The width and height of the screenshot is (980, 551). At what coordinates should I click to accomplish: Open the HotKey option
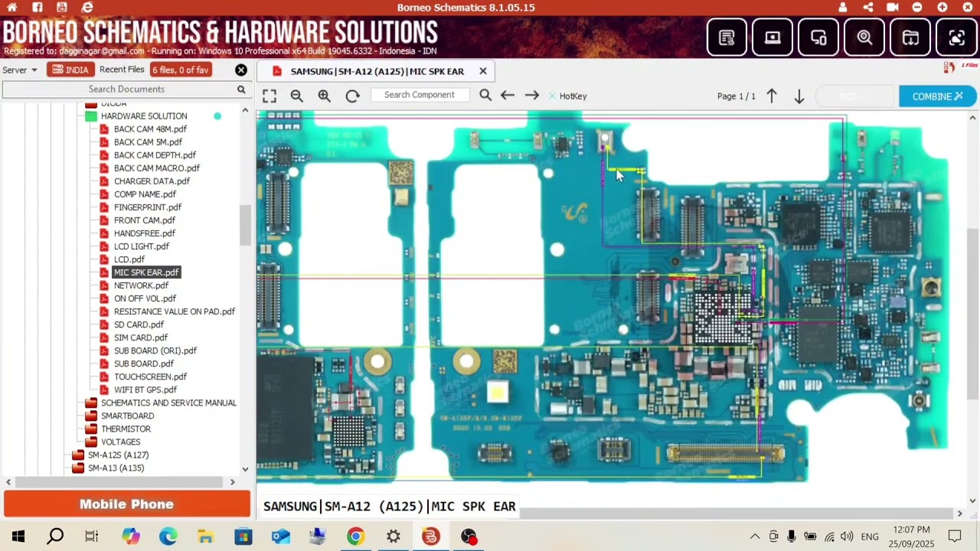(567, 96)
